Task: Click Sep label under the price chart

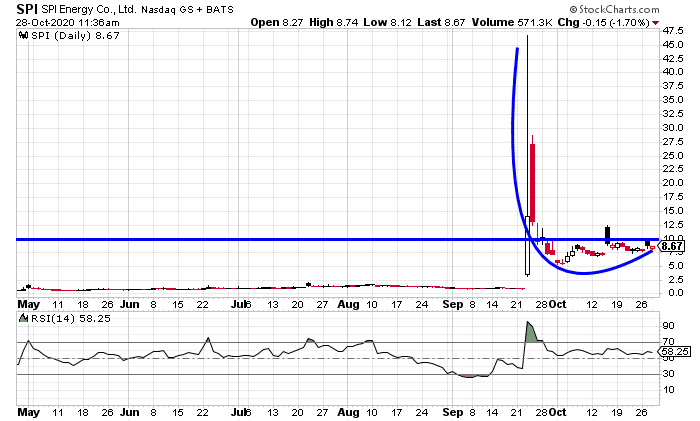Action: coord(453,304)
